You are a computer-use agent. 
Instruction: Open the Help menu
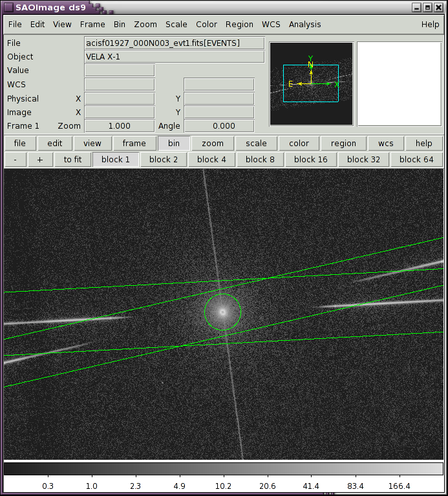430,24
